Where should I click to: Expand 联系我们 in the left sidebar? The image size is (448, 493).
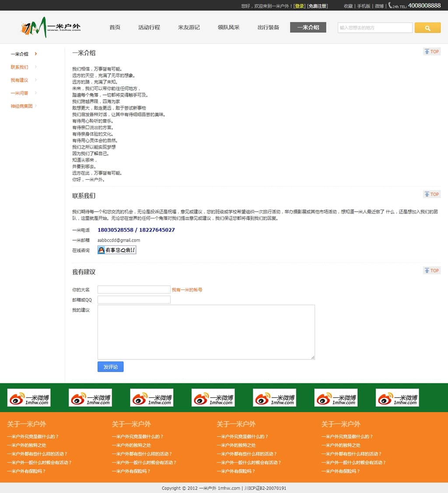20,67
